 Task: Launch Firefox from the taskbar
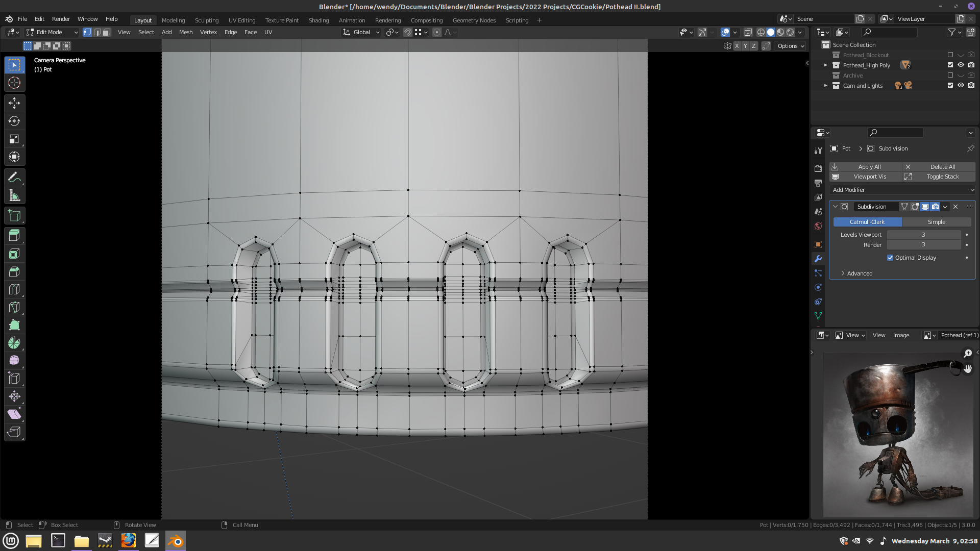tap(128, 540)
